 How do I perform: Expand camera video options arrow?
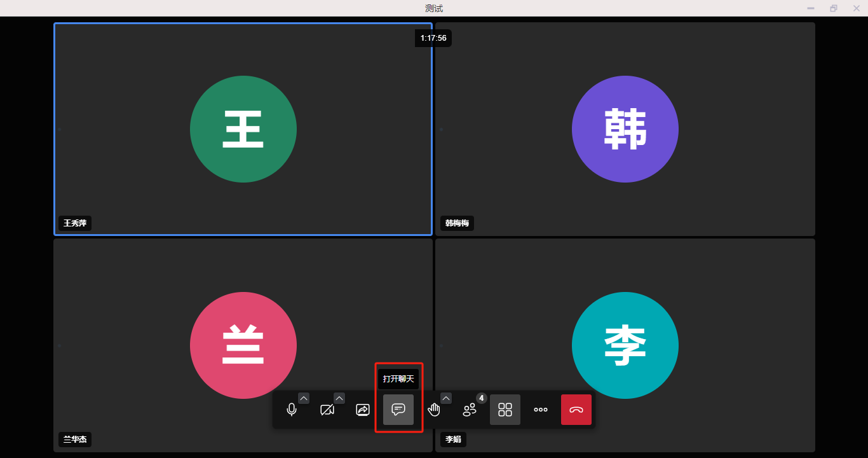pyautogui.click(x=339, y=398)
